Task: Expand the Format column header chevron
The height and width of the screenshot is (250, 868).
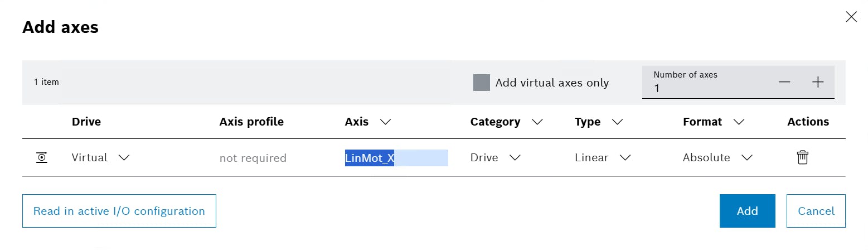Action: [x=739, y=122]
